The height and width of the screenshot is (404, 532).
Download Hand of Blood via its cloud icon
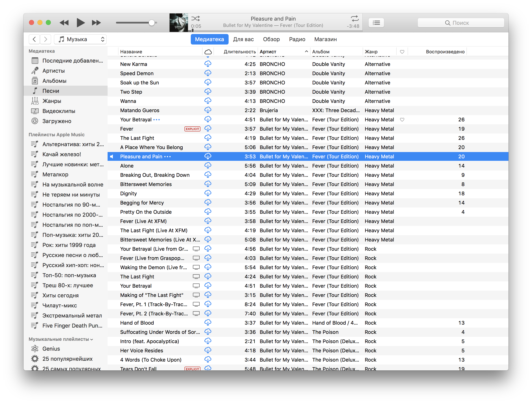point(208,323)
